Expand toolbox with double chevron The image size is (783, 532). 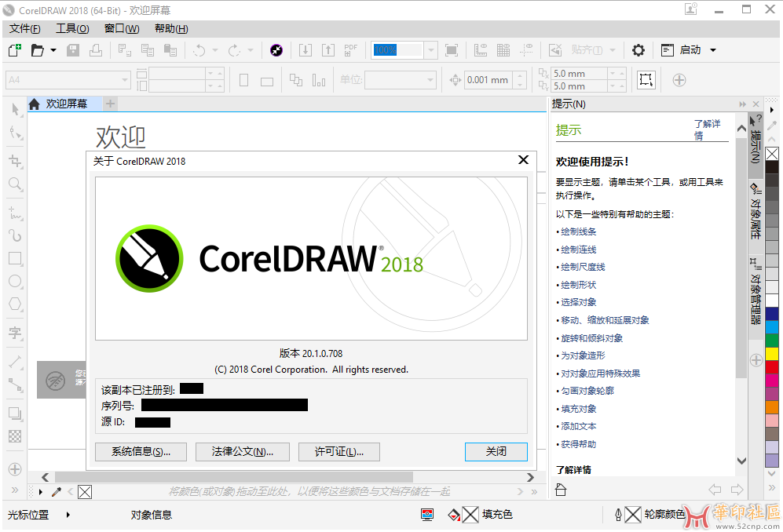tap(14, 490)
